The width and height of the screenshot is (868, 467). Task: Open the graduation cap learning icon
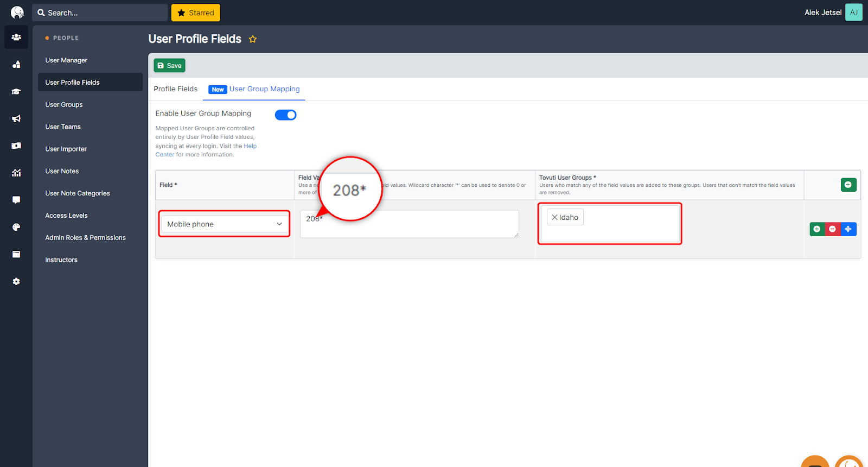click(x=16, y=92)
